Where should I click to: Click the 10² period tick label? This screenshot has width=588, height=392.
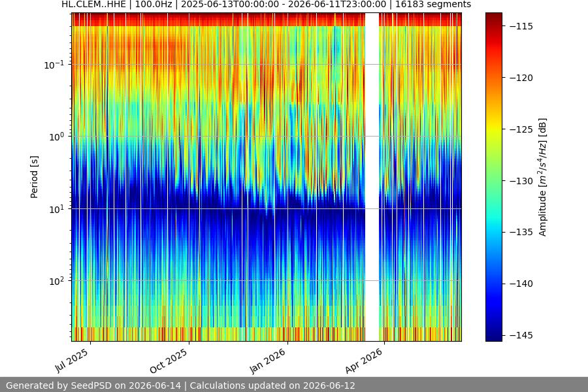(57, 282)
